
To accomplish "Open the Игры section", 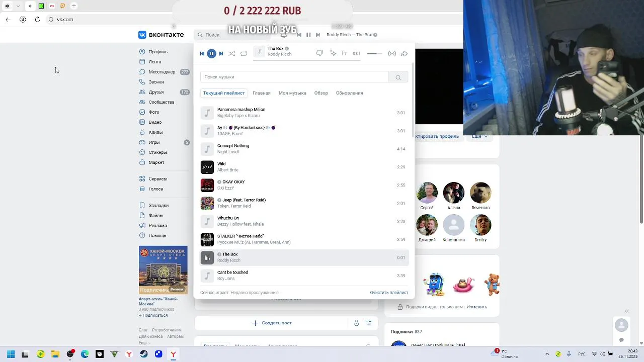I will (154, 142).
